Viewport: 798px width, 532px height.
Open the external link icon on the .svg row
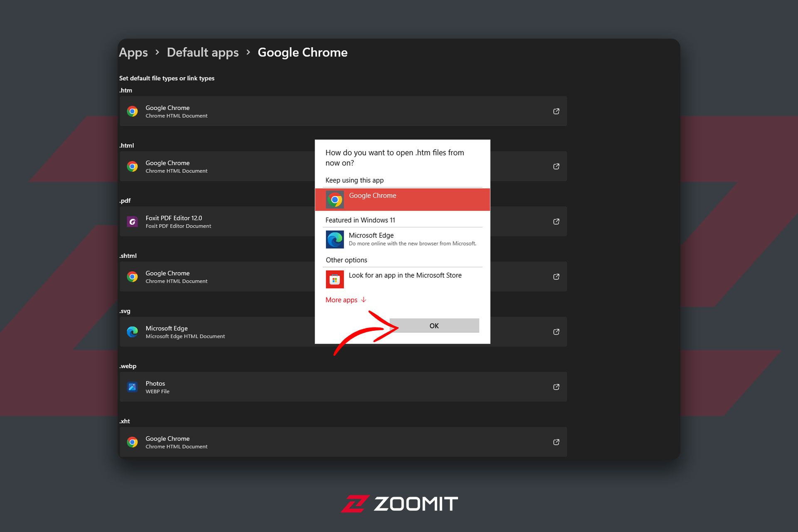(x=556, y=332)
